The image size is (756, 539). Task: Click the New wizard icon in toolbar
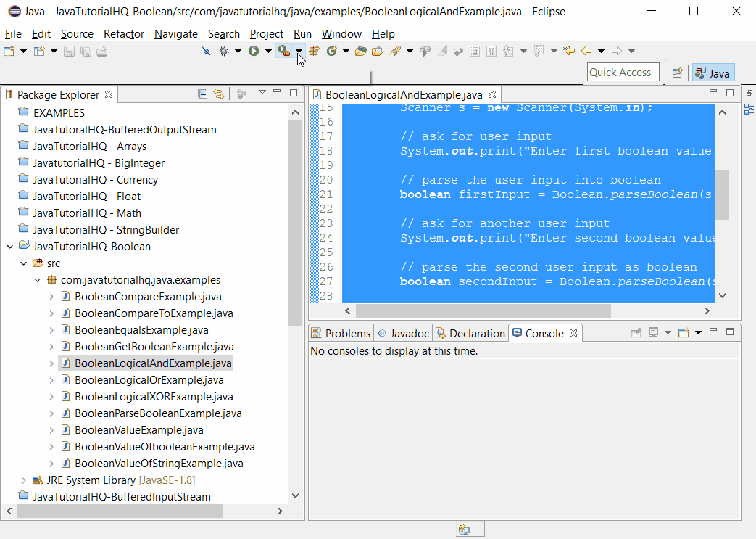9,51
